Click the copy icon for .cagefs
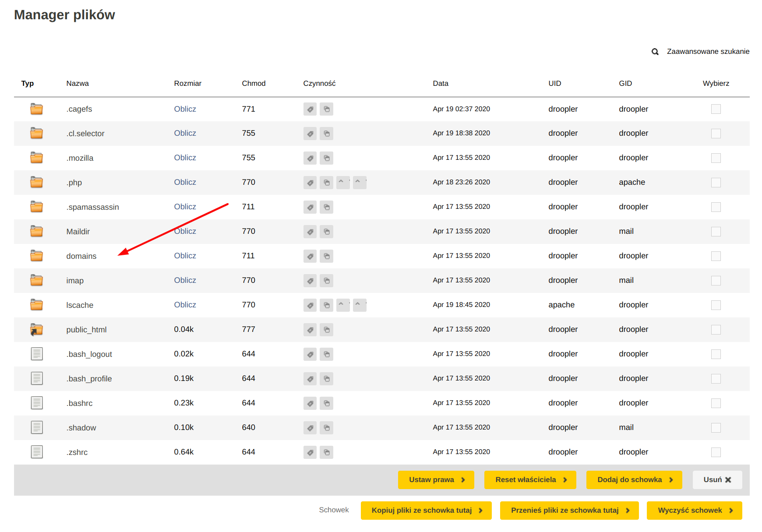The image size is (762, 532). (x=326, y=109)
